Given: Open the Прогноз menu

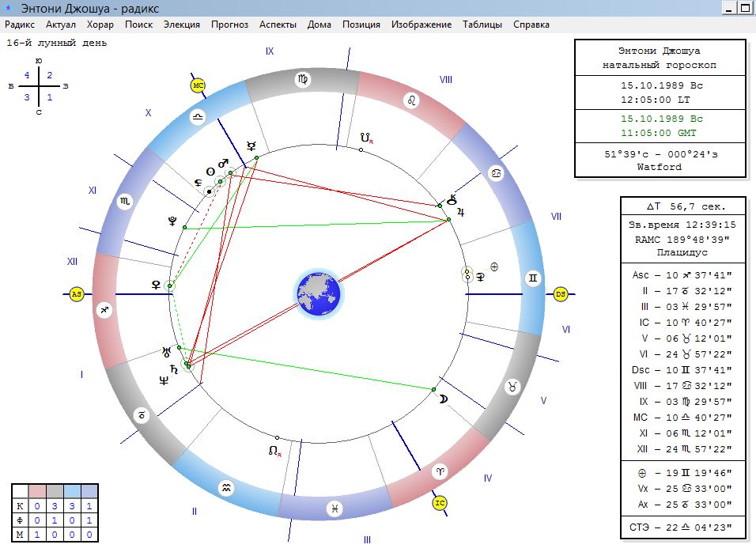Looking at the screenshot, I should click(x=229, y=25).
